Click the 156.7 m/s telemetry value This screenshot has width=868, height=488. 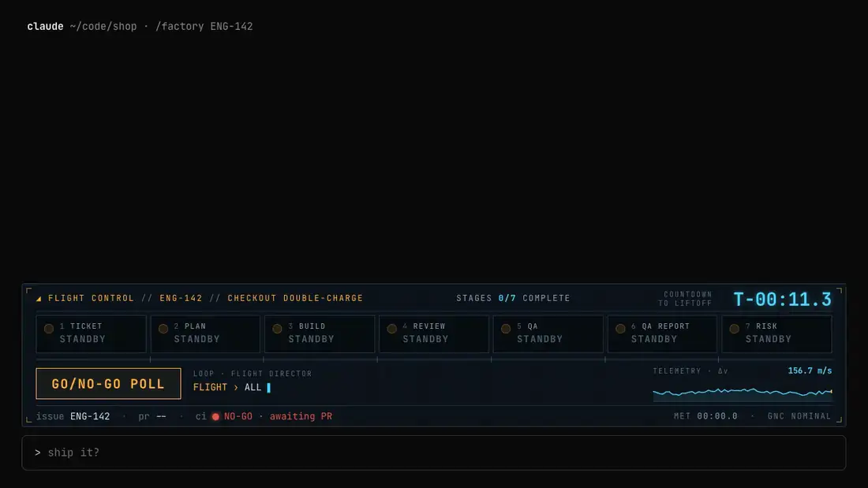coord(810,371)
